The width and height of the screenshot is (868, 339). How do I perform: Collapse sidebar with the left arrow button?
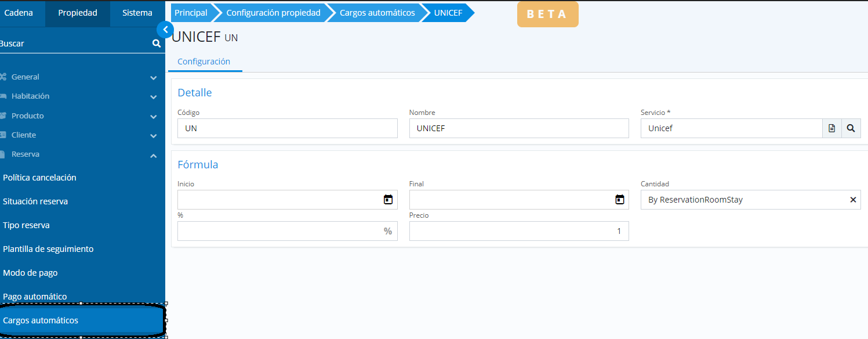click(165, 30)
